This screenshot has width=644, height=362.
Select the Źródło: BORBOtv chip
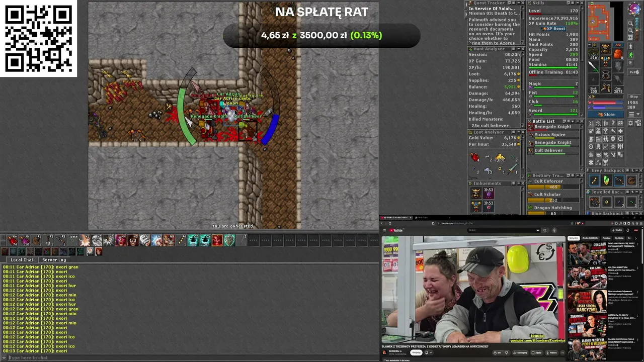pyautogui.click(x=591, y=238)
